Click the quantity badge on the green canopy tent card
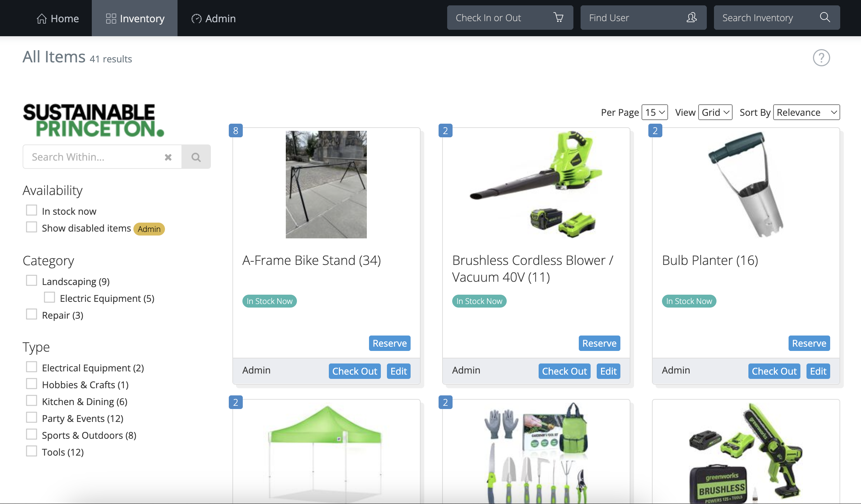Viewport: 861px width, 504px height. (x=236, y=402)
